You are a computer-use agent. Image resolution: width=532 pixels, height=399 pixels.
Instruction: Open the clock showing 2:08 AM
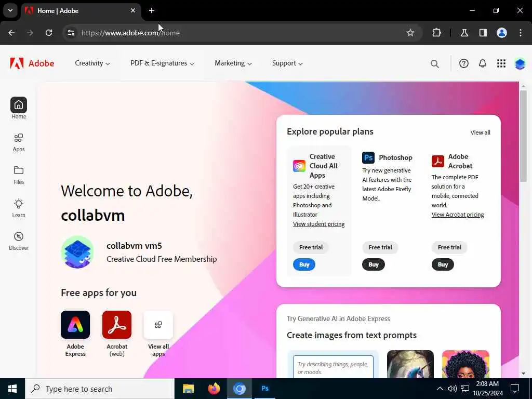pyautogui.click(x=487, y=389)
